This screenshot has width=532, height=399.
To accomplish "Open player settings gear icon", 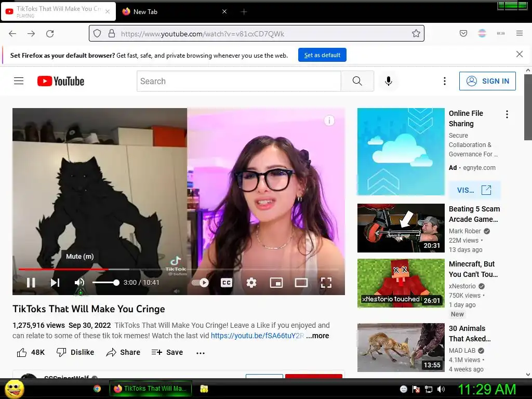I will 251,283.
